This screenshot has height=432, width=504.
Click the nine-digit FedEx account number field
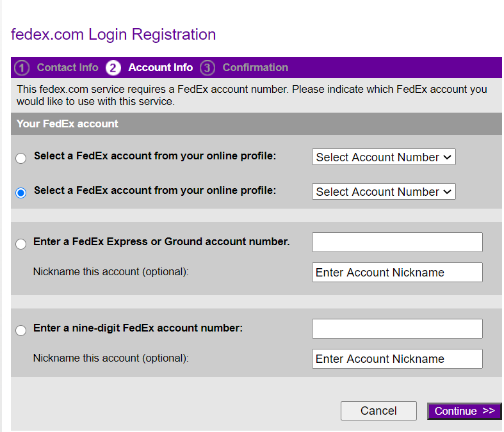pyautogui.click(x=397, y=328)
